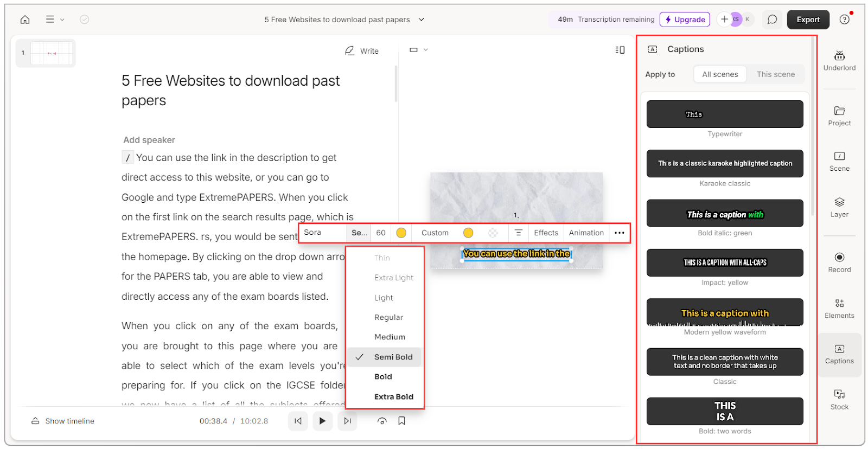Add collaborator with plus icon
The image size is (868, 449).
(724, 20)
